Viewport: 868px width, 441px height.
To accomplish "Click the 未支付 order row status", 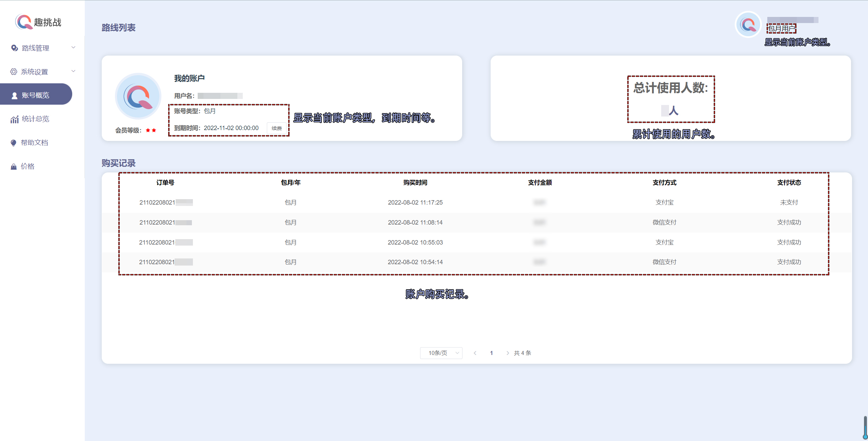I will (789, 203).
